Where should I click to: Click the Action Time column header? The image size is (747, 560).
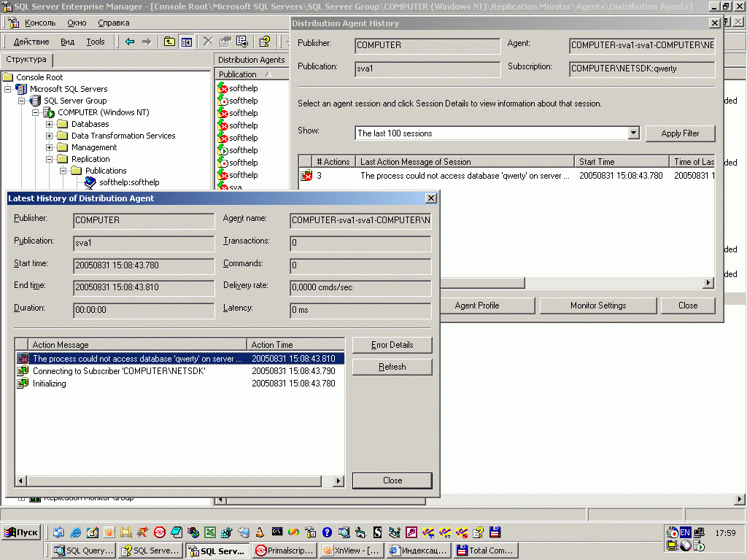tap(295, 345)
